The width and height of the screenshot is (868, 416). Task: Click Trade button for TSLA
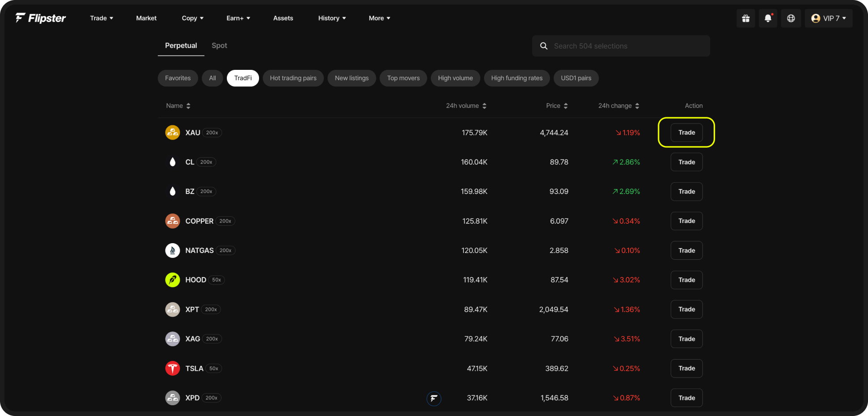[x=686, y=369]
